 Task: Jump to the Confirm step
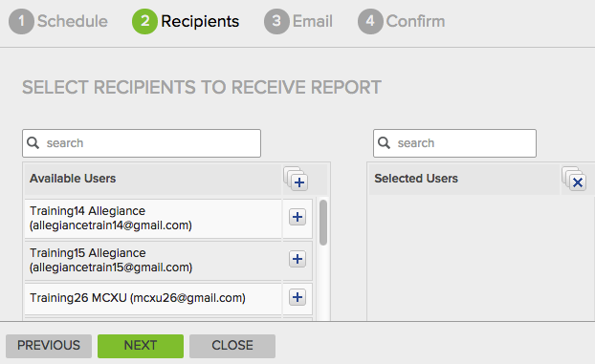[x=401, y=21]
